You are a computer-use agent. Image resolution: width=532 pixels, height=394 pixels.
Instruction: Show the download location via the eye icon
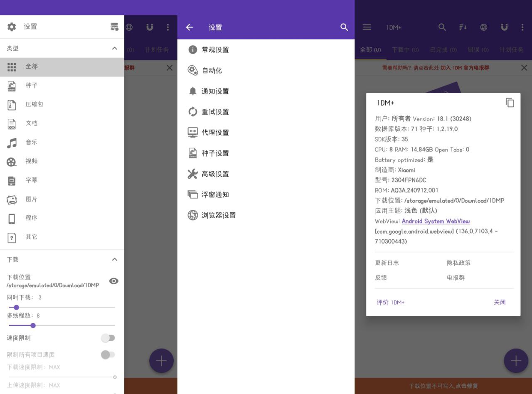(114, 281)
